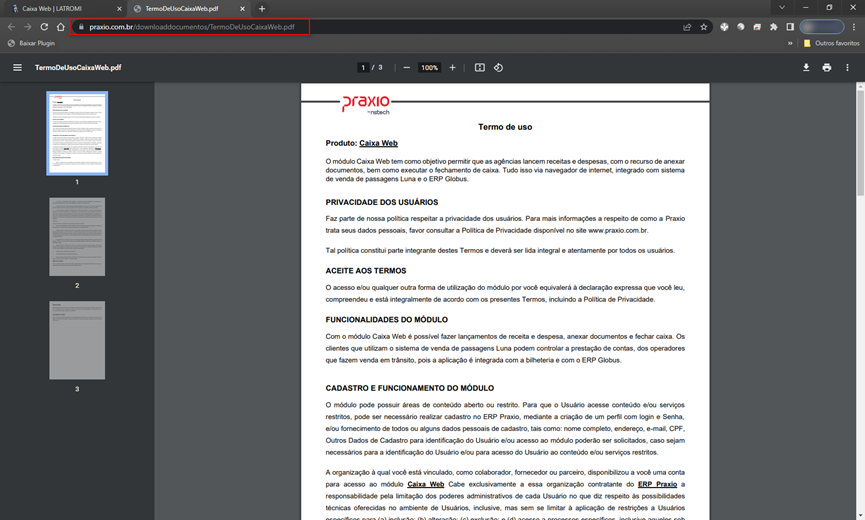The height and width of the screenshot is (520, 865).
Task: Share this page via address bar icon
Action: [687, 26]
